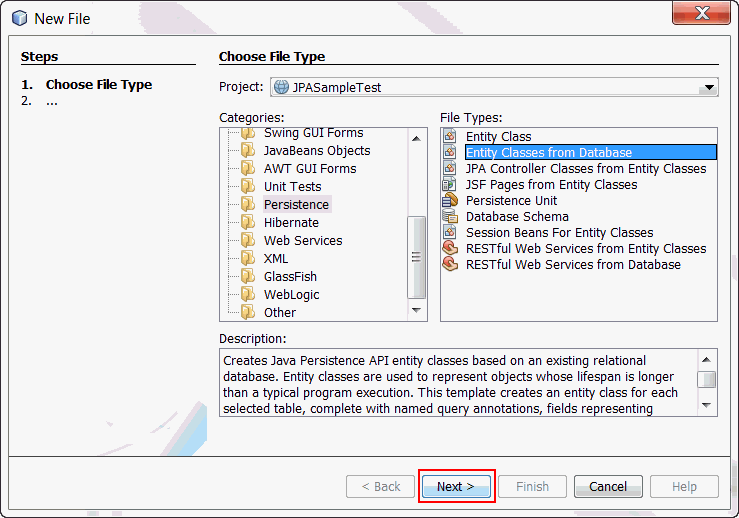The width and height of the screenshot is (739, 518).
Task: Select the Web Services category
Action: coord(303,240)
